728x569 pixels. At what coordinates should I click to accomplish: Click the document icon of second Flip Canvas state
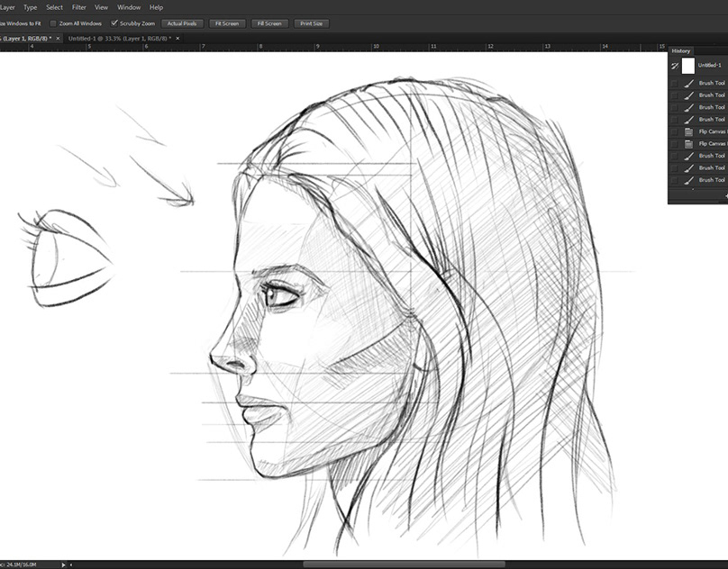coord(689,144)
